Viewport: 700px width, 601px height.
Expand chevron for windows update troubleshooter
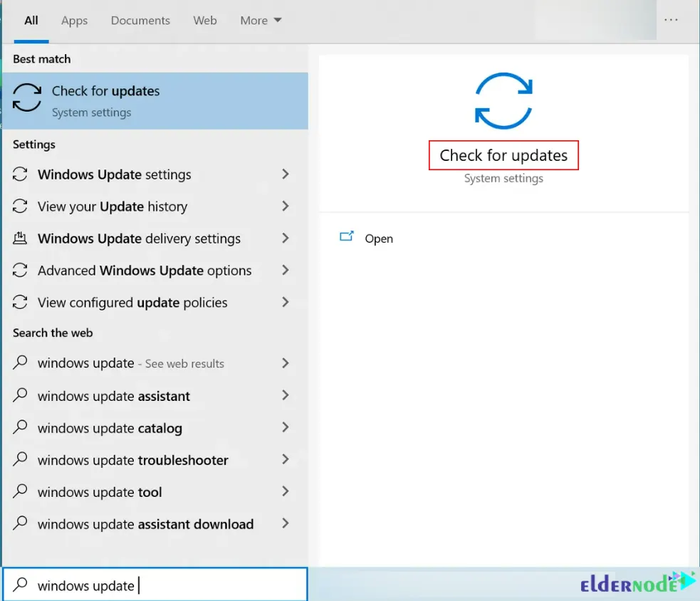coord(286,459)
